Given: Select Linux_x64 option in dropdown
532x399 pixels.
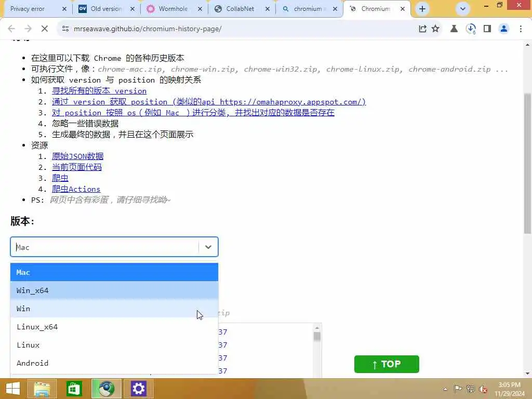Looking at the screenshot, I should click(114, 327).
